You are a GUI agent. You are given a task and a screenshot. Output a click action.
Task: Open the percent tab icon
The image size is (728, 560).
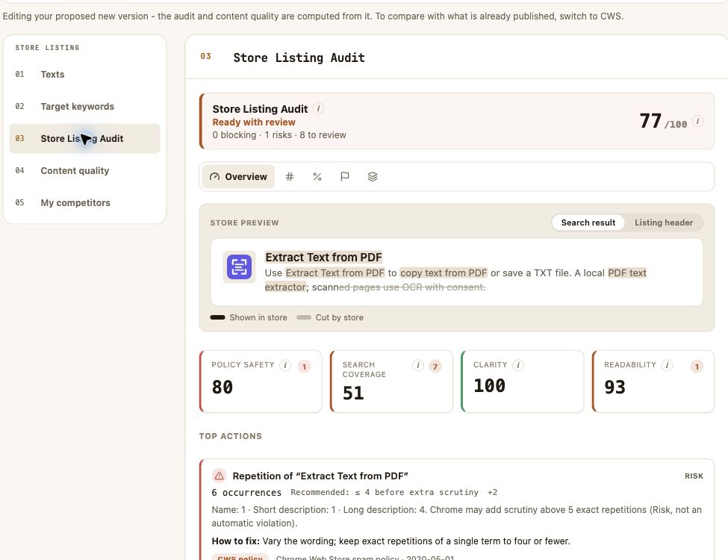[x=317, y=176]
